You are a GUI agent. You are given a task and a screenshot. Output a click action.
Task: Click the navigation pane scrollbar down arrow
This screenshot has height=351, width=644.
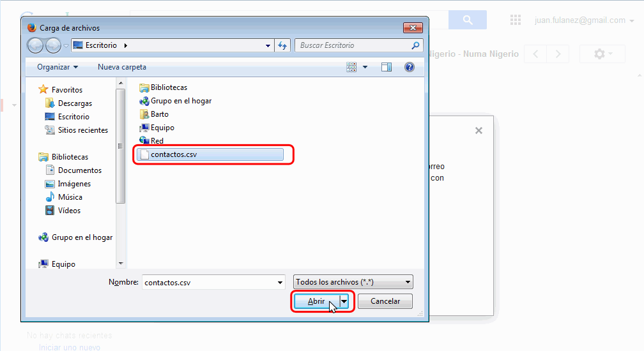[121, 263]
